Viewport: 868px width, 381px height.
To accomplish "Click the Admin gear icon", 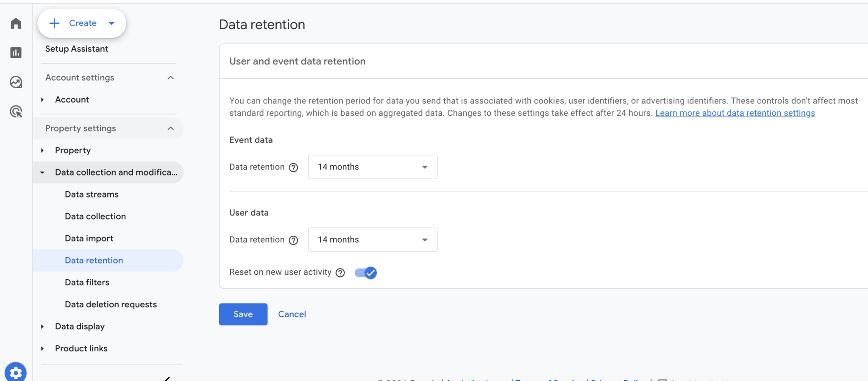I will coord(16,373).
